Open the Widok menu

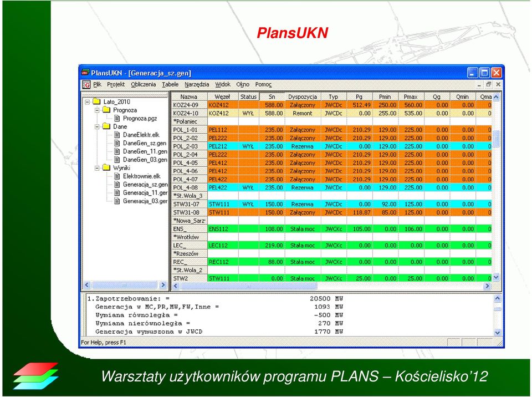(x=223, y=84)
